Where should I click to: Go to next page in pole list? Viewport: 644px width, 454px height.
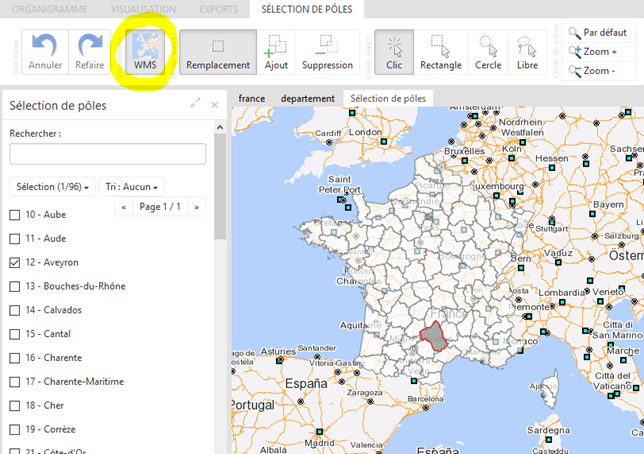pos(197,207)
